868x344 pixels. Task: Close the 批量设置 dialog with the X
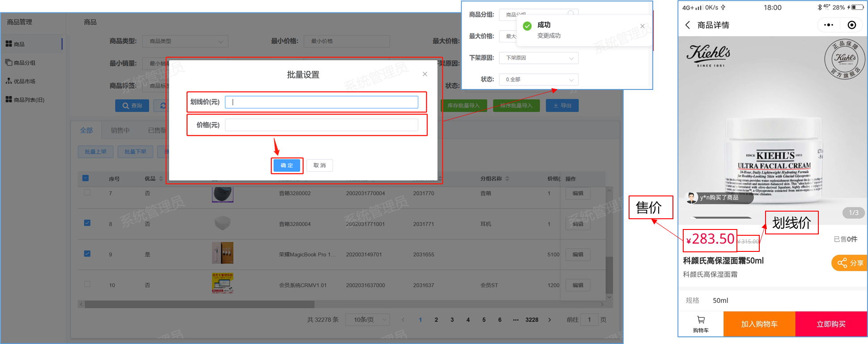pyautogui.click(x=425, y=74)
